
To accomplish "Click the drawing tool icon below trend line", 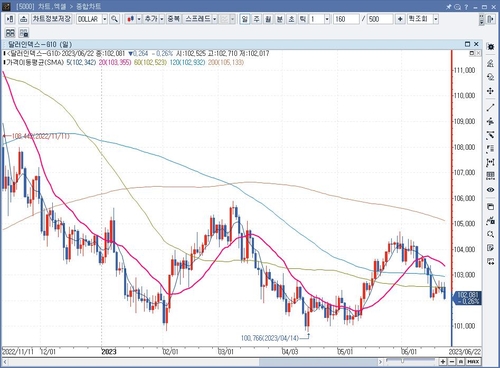I will pyautogui.click(x=490, y=121).
